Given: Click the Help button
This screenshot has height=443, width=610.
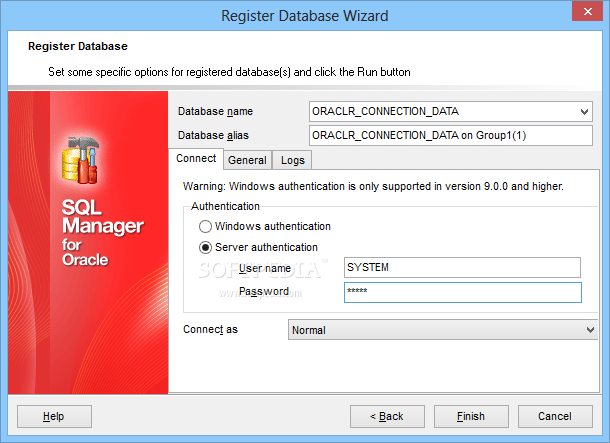Looking at the screenshot, I should [x=54, y=416].
